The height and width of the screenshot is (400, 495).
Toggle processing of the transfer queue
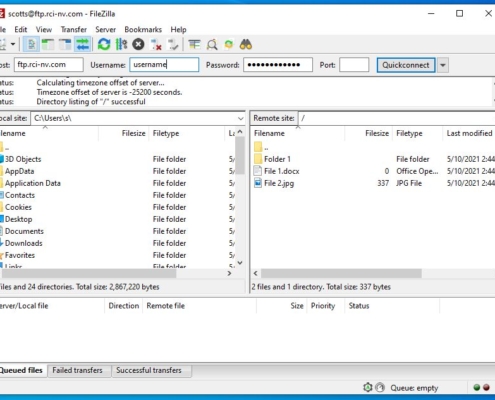point(121,44)
